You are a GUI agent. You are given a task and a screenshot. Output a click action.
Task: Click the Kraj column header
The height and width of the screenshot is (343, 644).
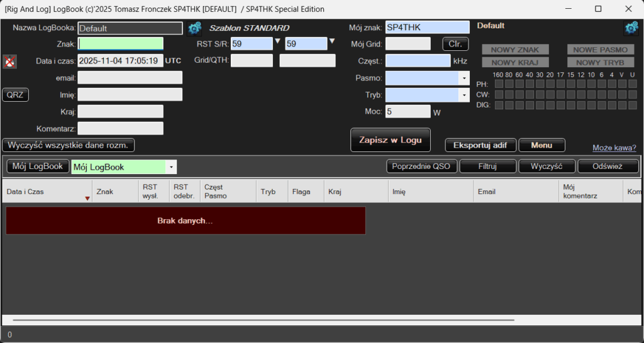355,192
